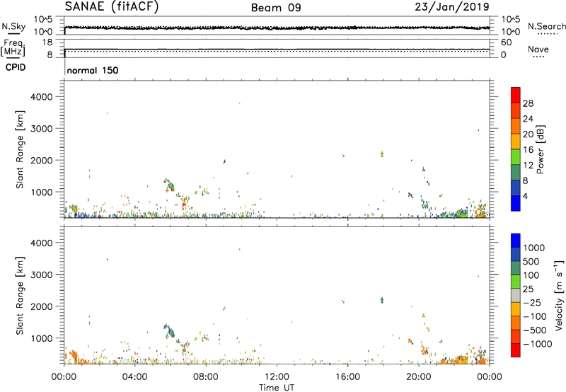Image resolution: width=566 pixels, height=392 pixels.
Task: Select the N.Sky axis label
Action: 13,26
